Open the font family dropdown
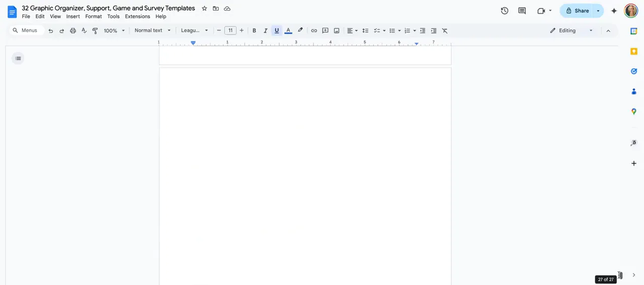The width and height of the screenshot is (644, 285). click(x=194, y=31)
